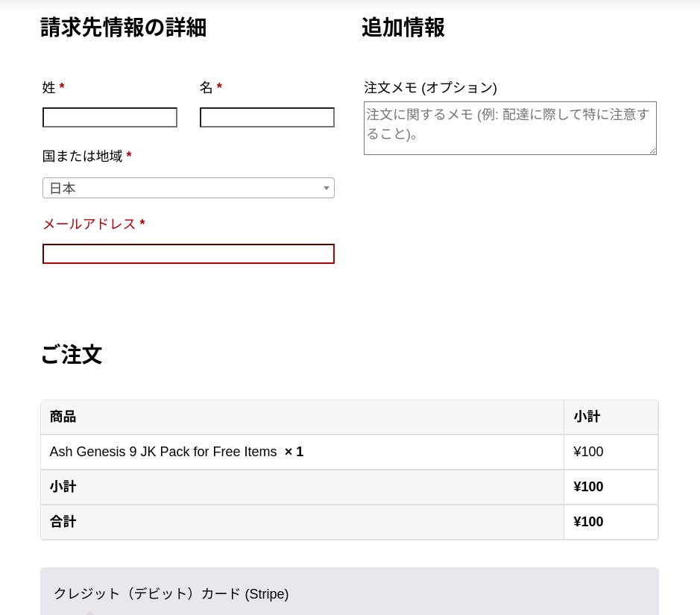This screenshot has height=615, width=700.
Task: Click the ご注文 heading
Action: [x=72, y=354]
